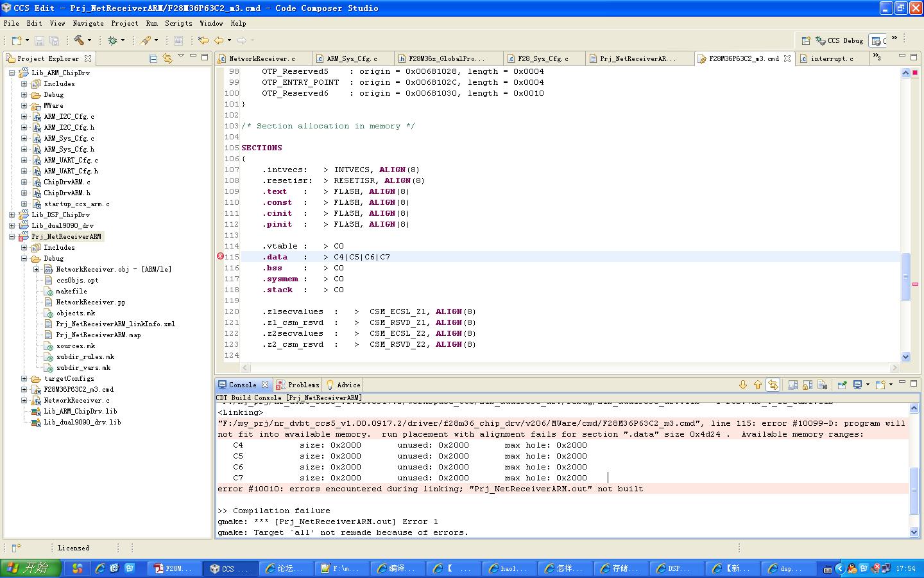Image resolution: width=924 pixels, height=578 pixels.
Task: Switch to the interrupt.c editor tab
Action: click(832, 58)
